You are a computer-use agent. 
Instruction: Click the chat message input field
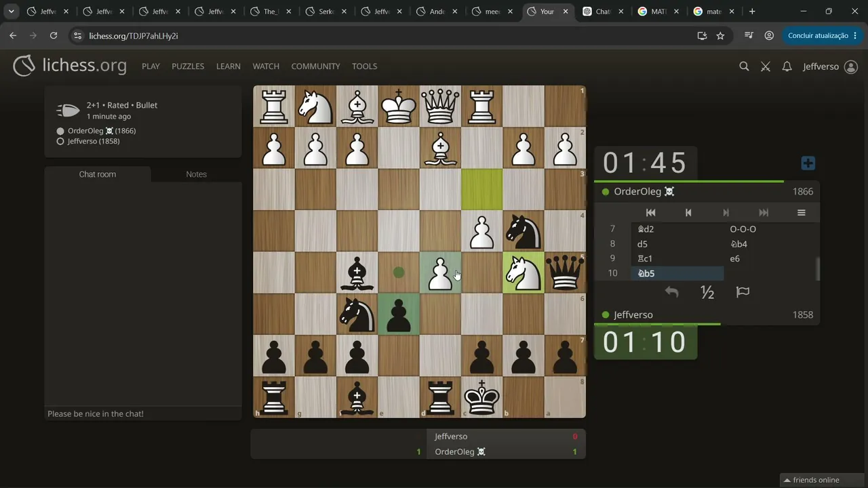point(143,413)
